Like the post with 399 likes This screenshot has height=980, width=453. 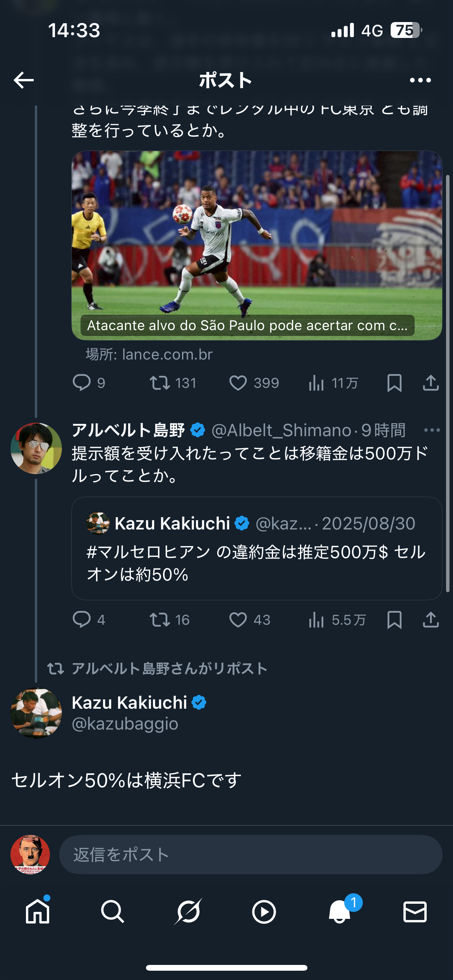(x=238, y=383)
